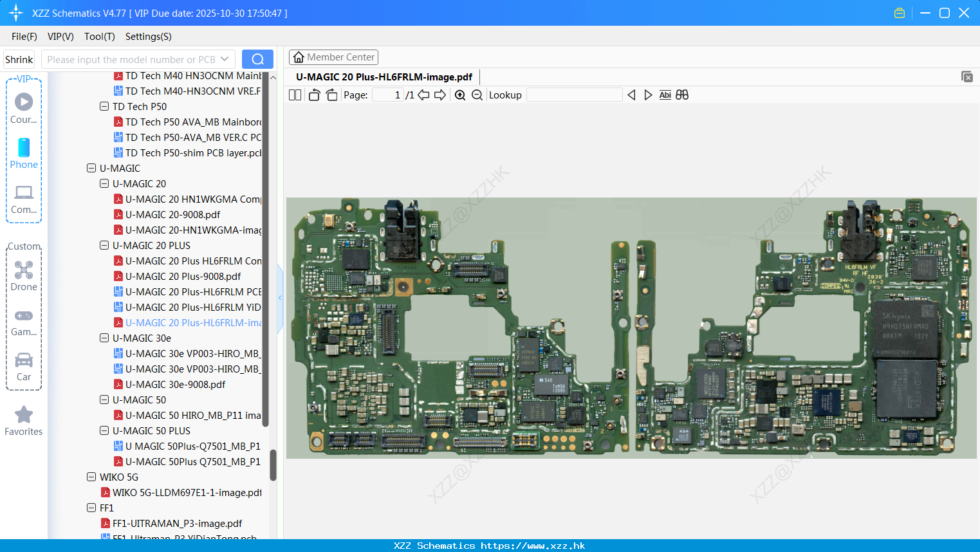Open the Course section in sidebar

[24, 109]
